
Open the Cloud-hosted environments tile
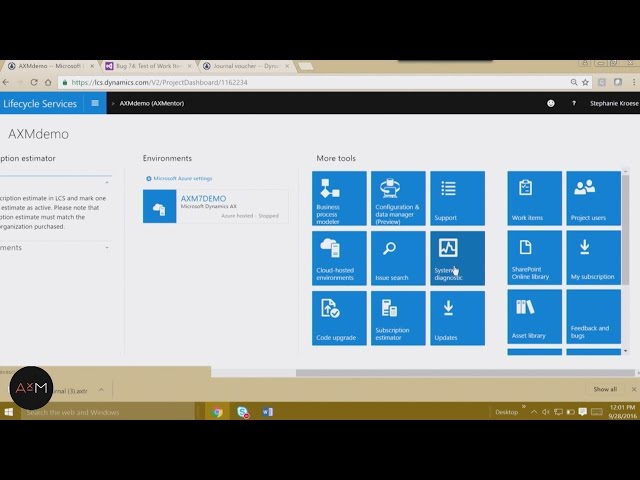(x=339, y=258)
